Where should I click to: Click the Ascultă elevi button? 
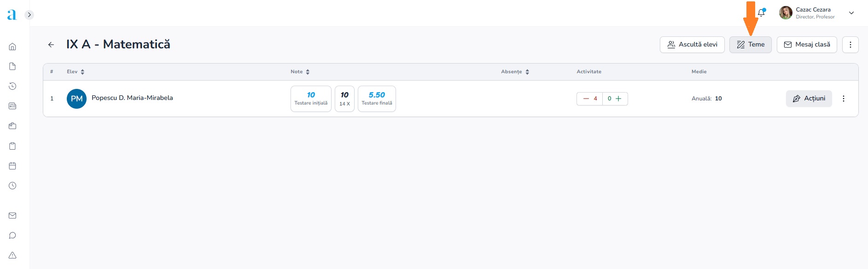click(x=692, y=45)
